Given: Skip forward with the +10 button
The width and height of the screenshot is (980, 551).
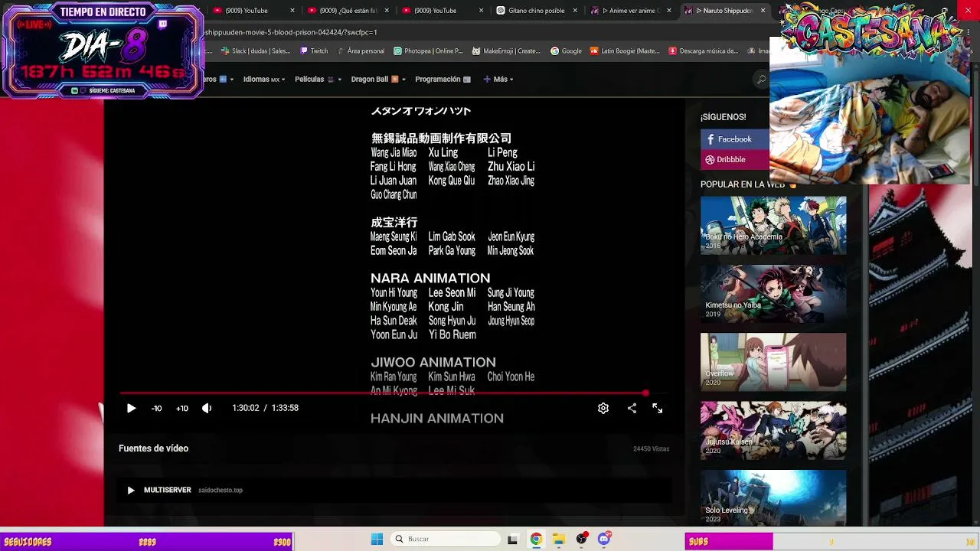Looking at the screenshot, I should 182,409.
